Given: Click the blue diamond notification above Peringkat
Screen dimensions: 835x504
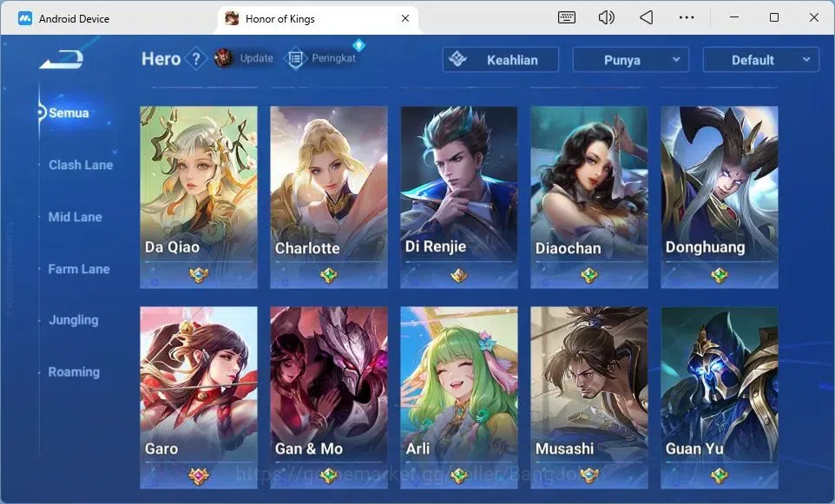Looking at the screenshot, I should 359,45.
